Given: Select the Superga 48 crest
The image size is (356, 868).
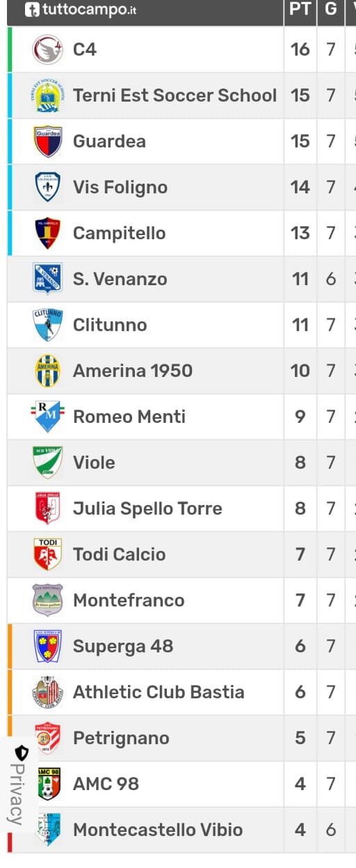Looking at the screenshot, I should (48, 646).
